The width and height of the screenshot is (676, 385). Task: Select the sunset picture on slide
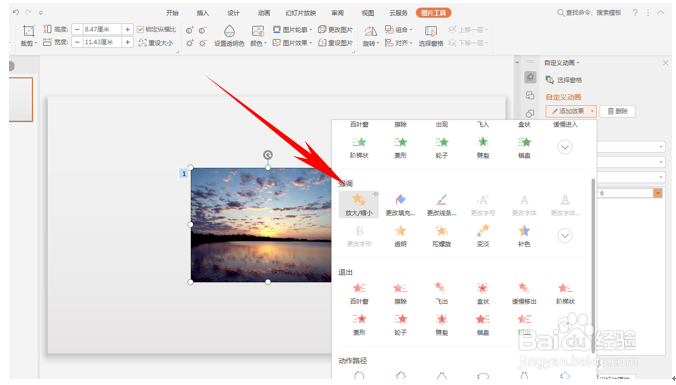point(261,225)
